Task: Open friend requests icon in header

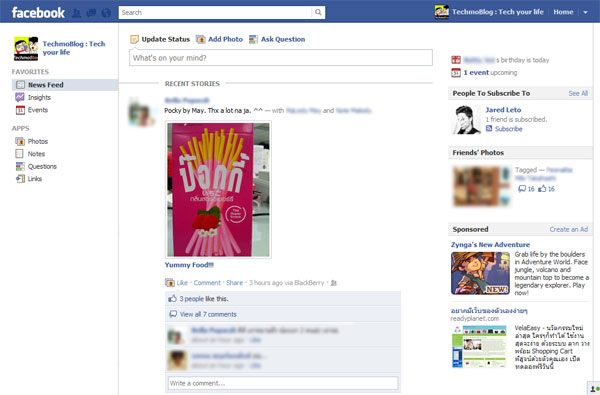Action: 77,13
